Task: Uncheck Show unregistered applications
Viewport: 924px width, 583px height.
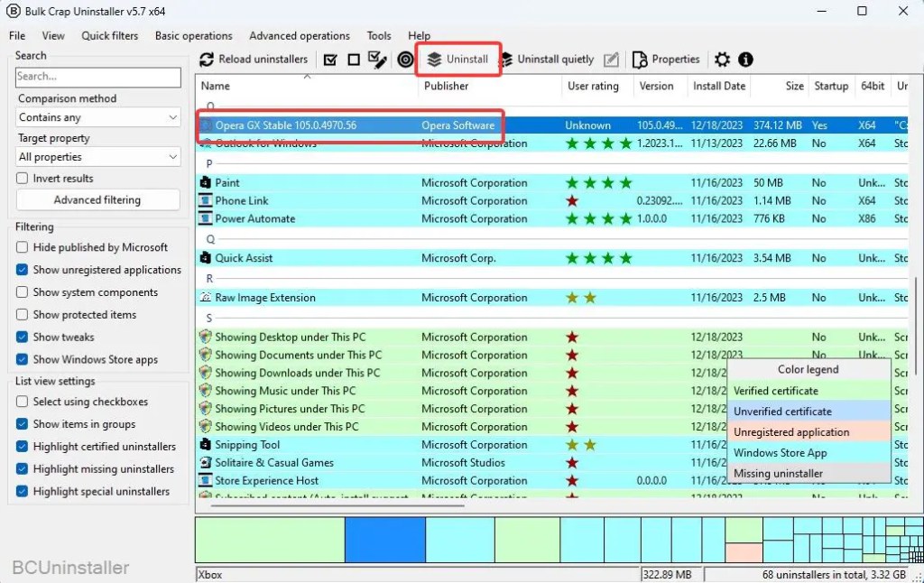Action: (23, 270)
